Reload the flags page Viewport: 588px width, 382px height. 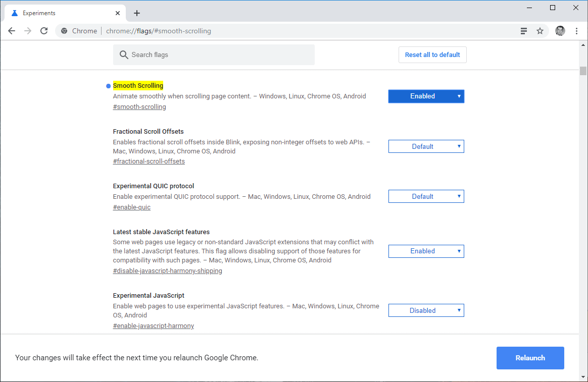coord(44,31)
